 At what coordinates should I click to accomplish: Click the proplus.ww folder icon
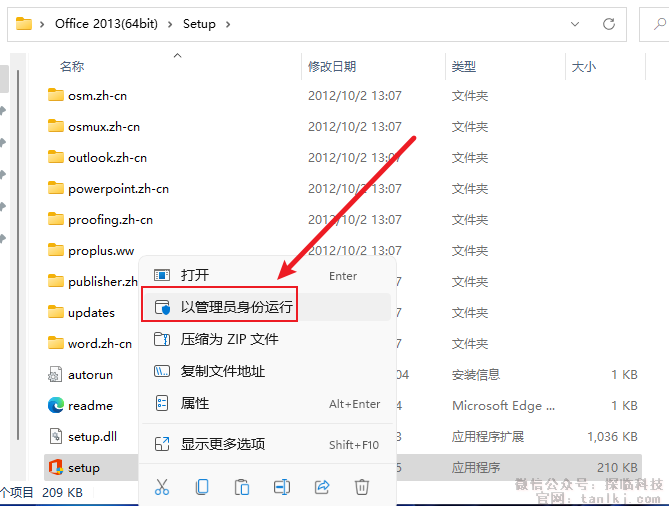[56, 250]
